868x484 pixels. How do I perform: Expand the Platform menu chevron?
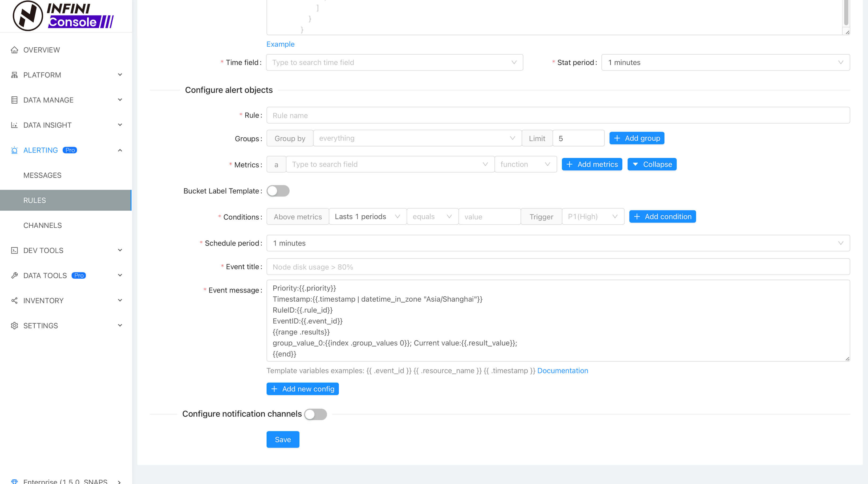(x=120, y=75)
